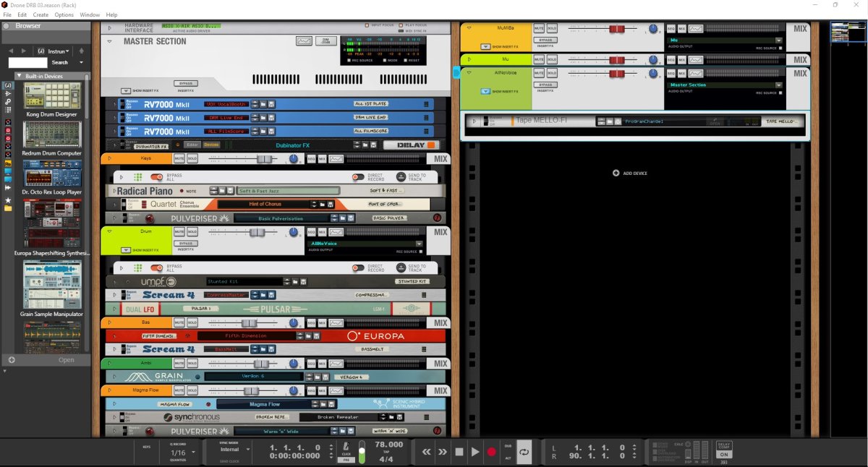Image resolution: width=868 pixels, height=467 pixels.
Task: Toggle the metronome Click button
Action: [347, 447]
